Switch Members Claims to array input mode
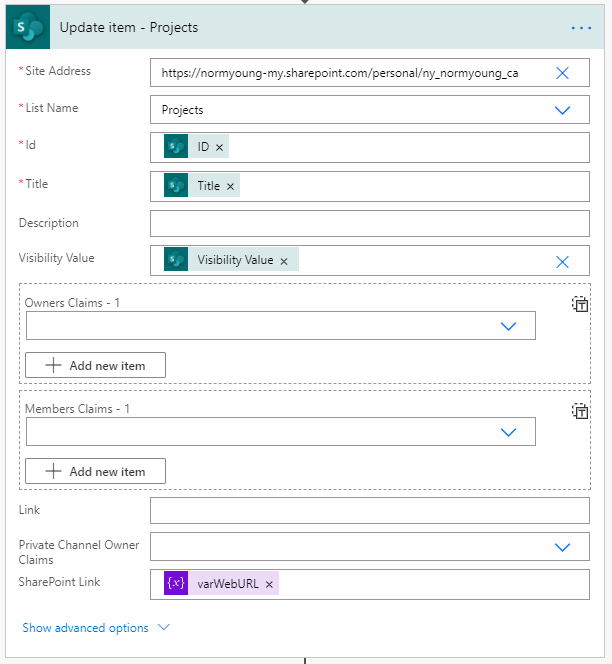612x664 pixels. (x=580, y=411)
